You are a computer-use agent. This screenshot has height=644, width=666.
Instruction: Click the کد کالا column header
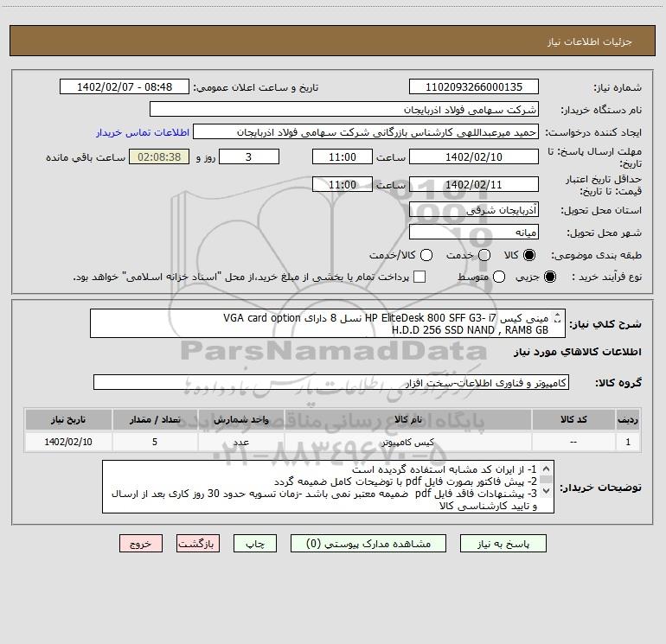pyautogui.click(x=573, y=419)
